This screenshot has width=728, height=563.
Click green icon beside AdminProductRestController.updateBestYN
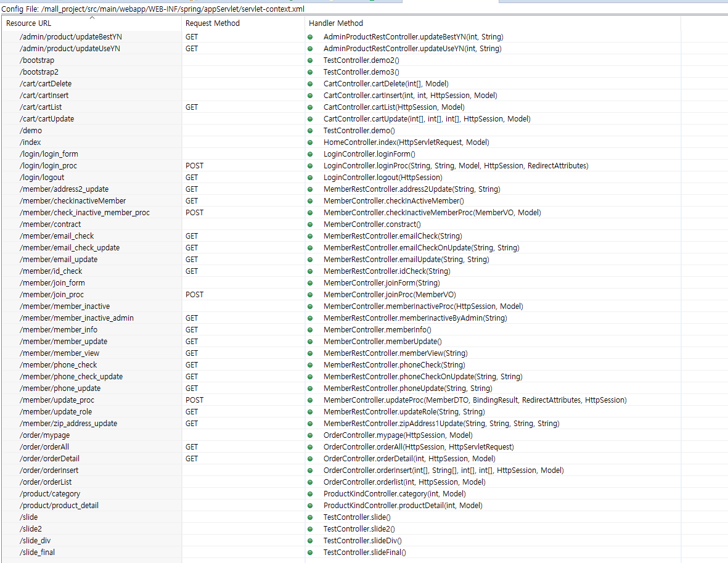310,37
